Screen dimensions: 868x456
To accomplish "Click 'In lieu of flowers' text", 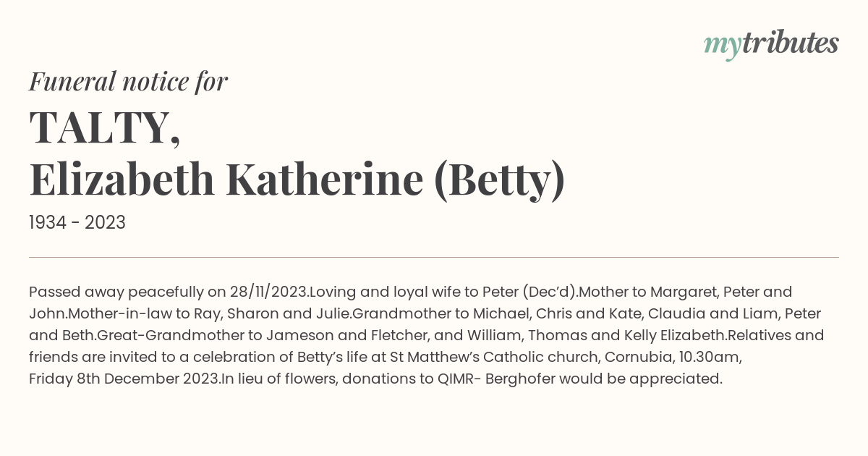I will [278, 379].
